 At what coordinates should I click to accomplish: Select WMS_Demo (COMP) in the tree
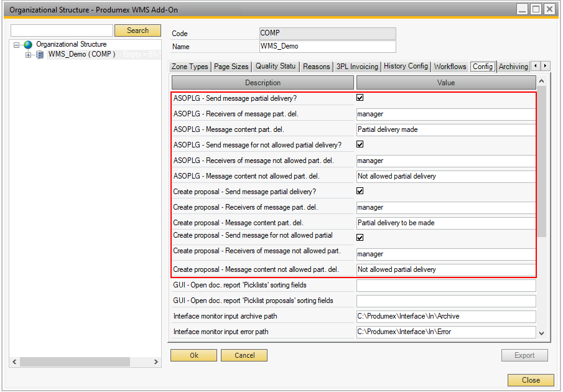[81, 55]
